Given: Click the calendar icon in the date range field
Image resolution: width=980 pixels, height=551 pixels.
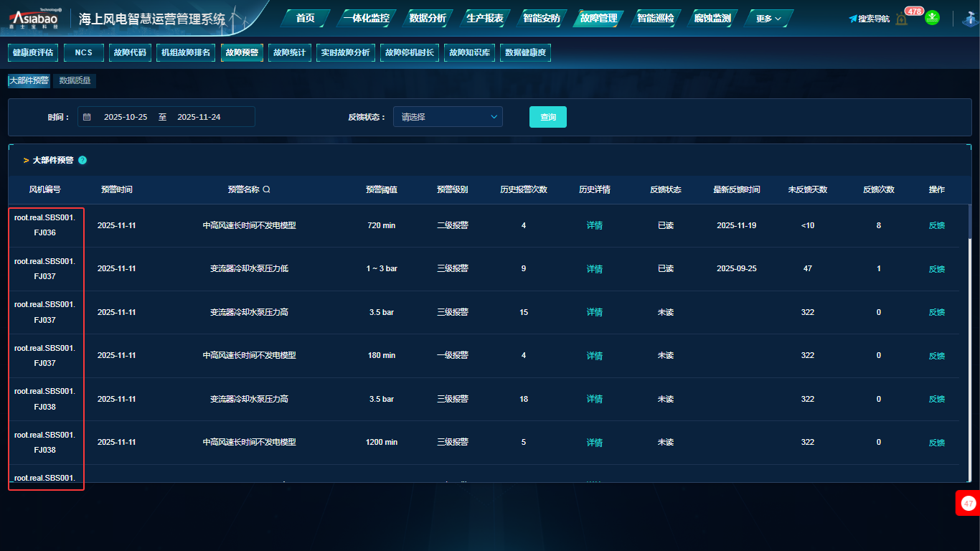Looking at the screenshot, I should coord(87,117).
